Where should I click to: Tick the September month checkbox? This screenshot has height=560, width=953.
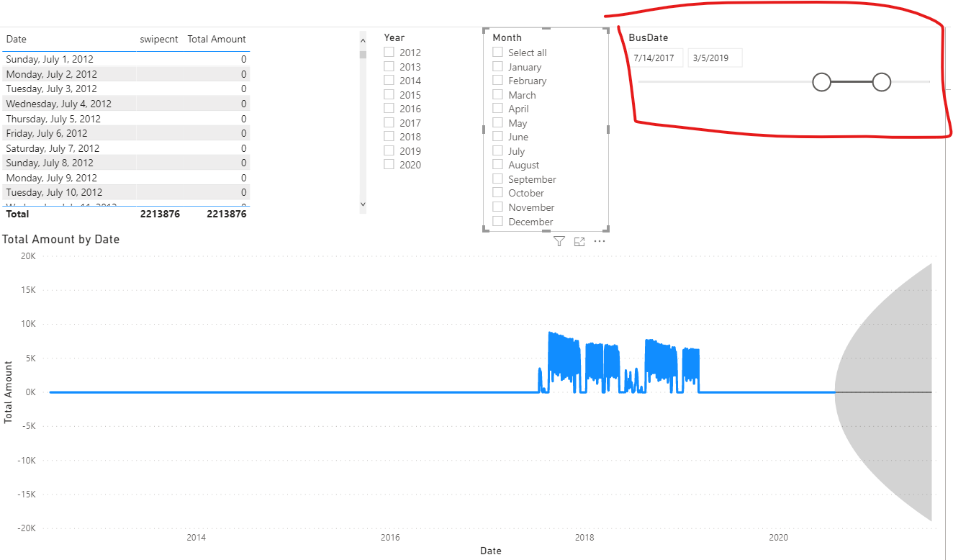point(498,179)
